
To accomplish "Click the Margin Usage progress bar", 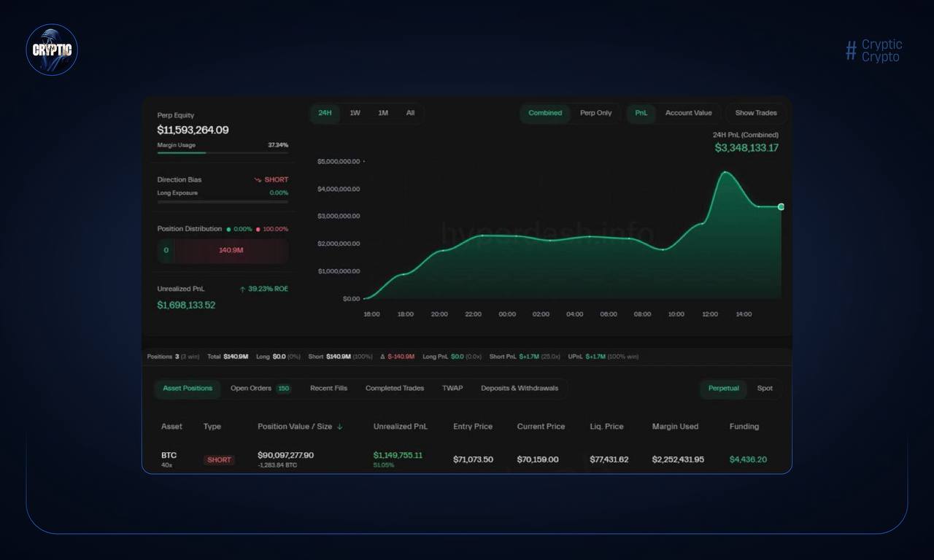I will click(x=223, y=153).
